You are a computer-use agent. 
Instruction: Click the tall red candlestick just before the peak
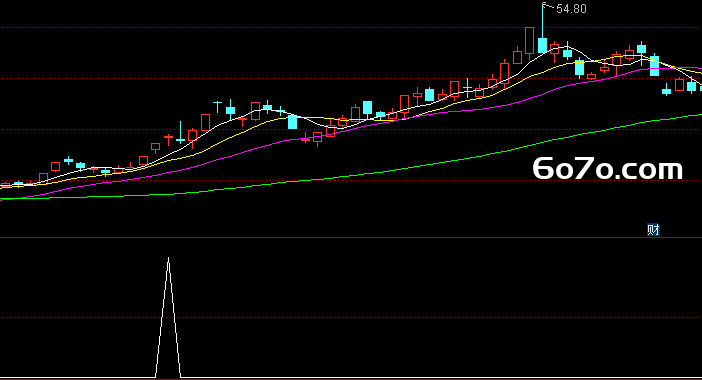[x=530, y=41]
